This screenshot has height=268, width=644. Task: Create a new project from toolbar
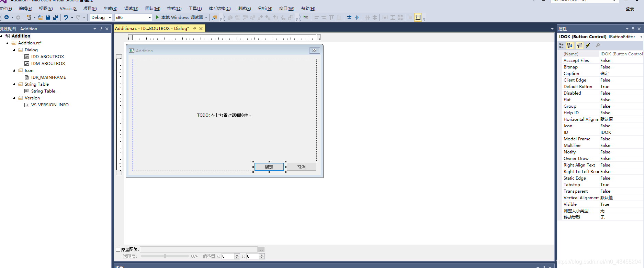(29, 17)
